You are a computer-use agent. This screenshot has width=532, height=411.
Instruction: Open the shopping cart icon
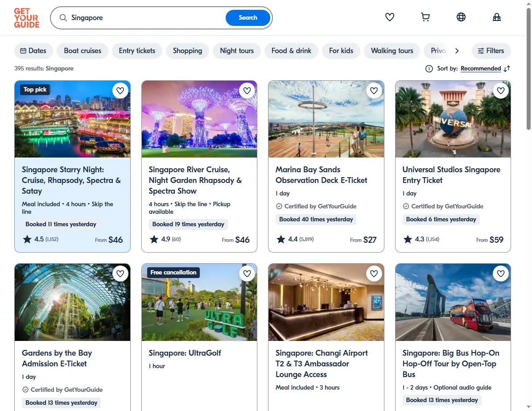tap(425, 17)
